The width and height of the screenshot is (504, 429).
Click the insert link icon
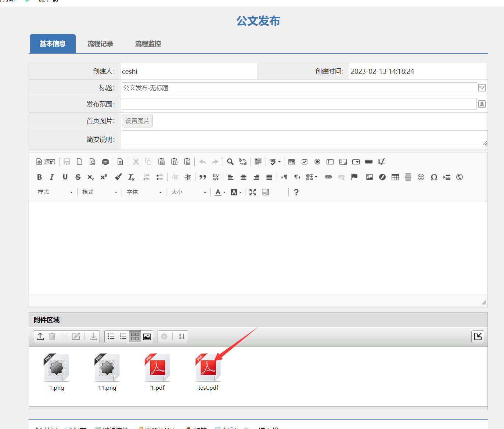[x=328, y=177]
